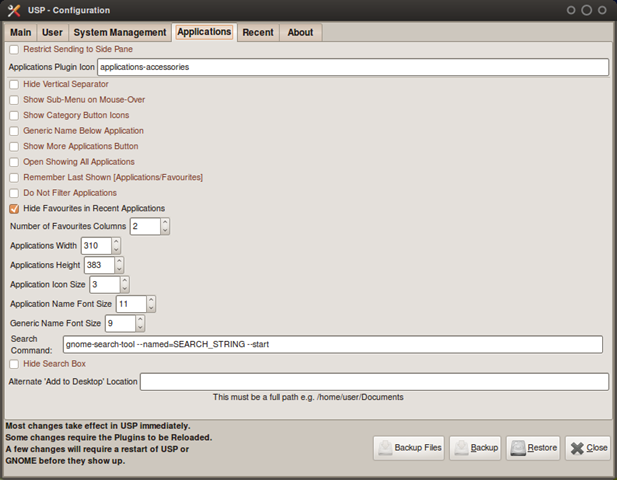Increase Number of Favourites Columns value
Screen dimensions: 617x480
(165, 222)
